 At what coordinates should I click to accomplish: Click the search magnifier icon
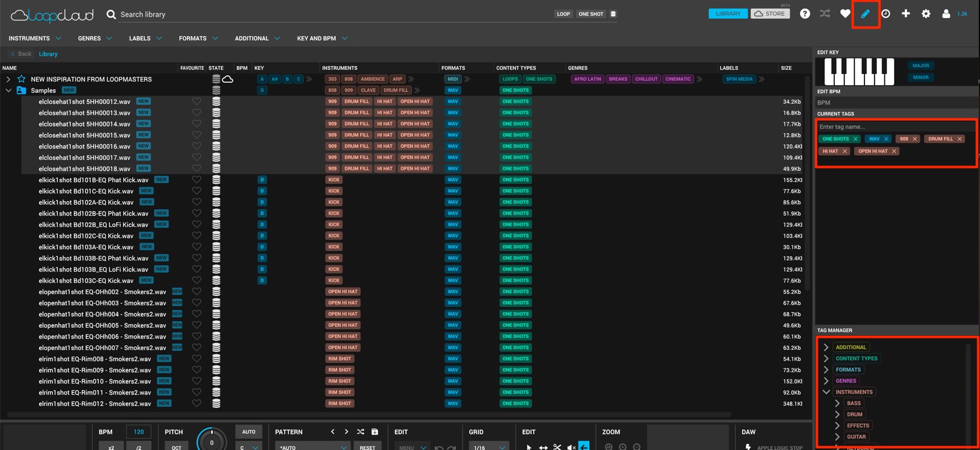coord(111,14)
